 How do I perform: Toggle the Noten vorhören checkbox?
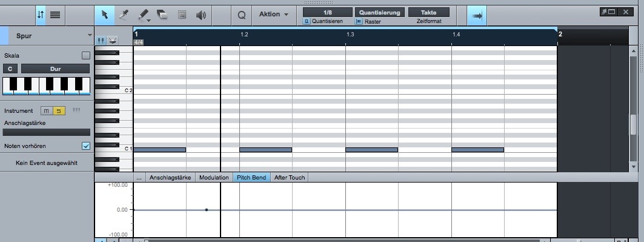pyautogui.click(x=86, y=146)
